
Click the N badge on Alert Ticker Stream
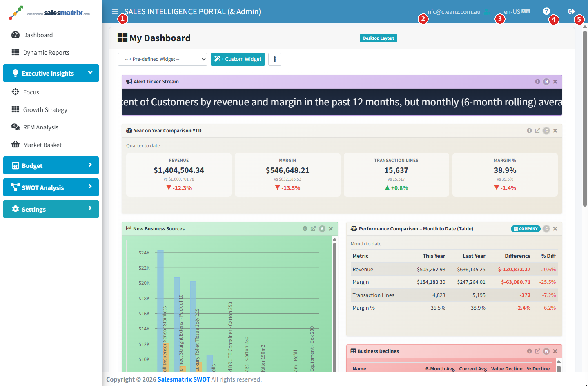[x=546, y=82]
